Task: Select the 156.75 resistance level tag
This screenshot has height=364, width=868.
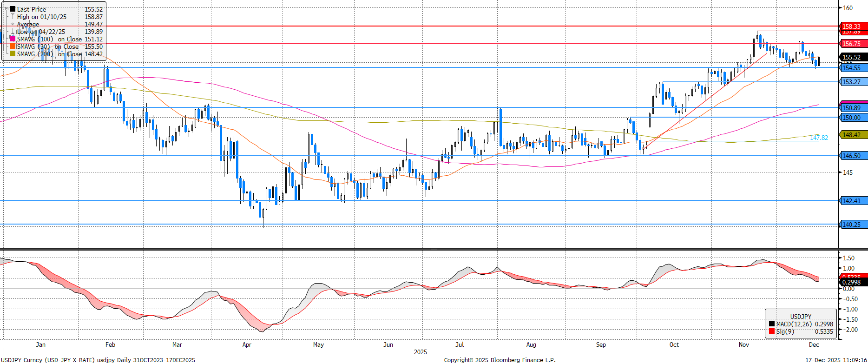Action: pos(852,44)
